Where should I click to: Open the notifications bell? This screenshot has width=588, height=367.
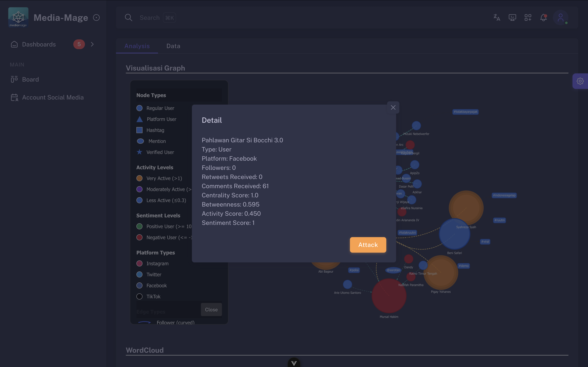[543, 18]
